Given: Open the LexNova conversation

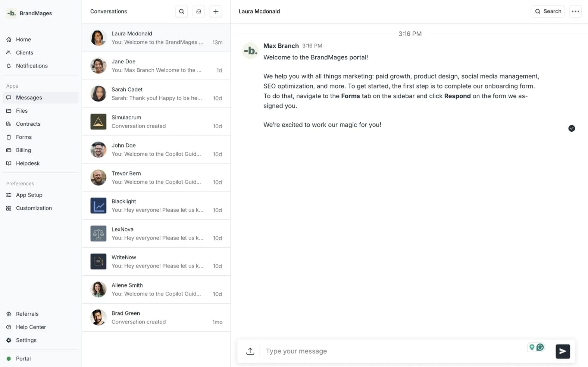Looking at the screenshot, I should (156, 234).
